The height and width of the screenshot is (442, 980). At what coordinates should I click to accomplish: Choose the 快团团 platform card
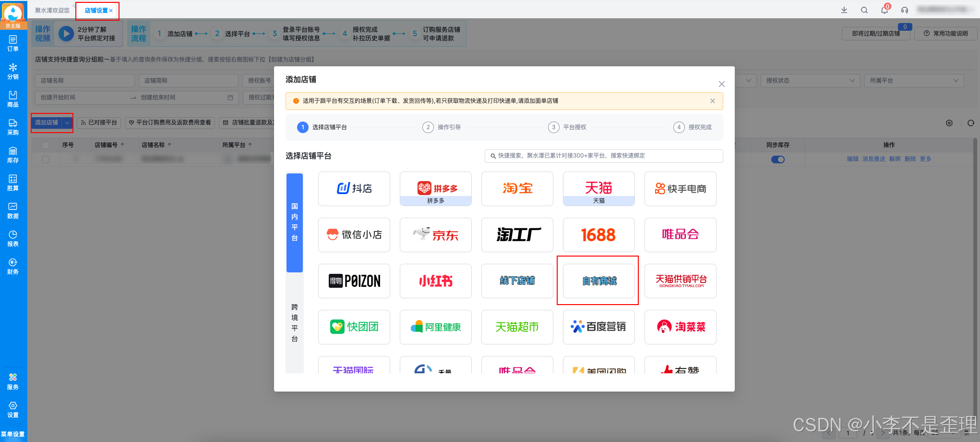coord(354,327)
